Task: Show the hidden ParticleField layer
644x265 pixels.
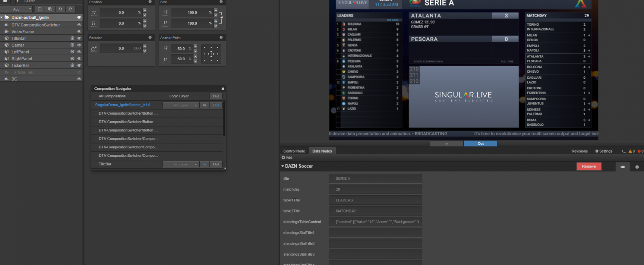Action: tap(79, 72)
